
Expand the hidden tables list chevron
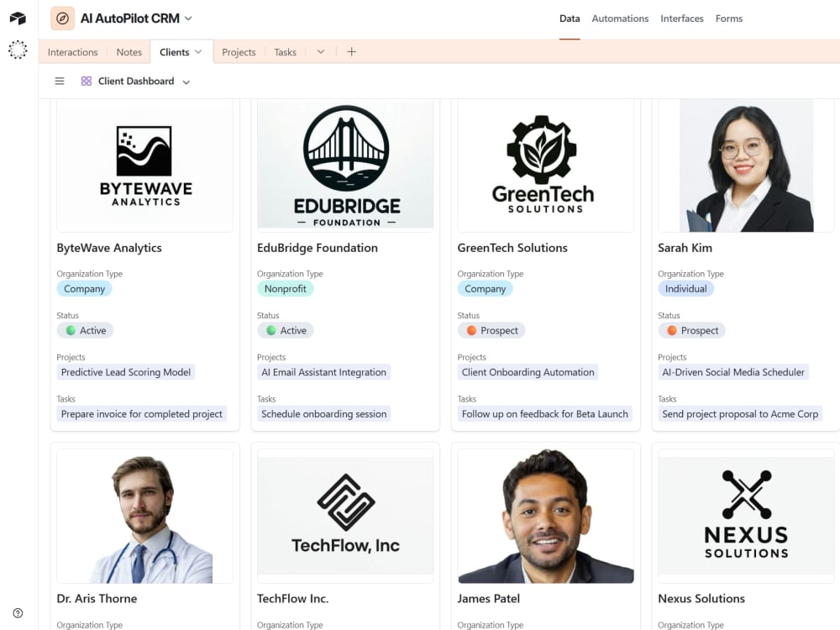(x=320, y=52)
